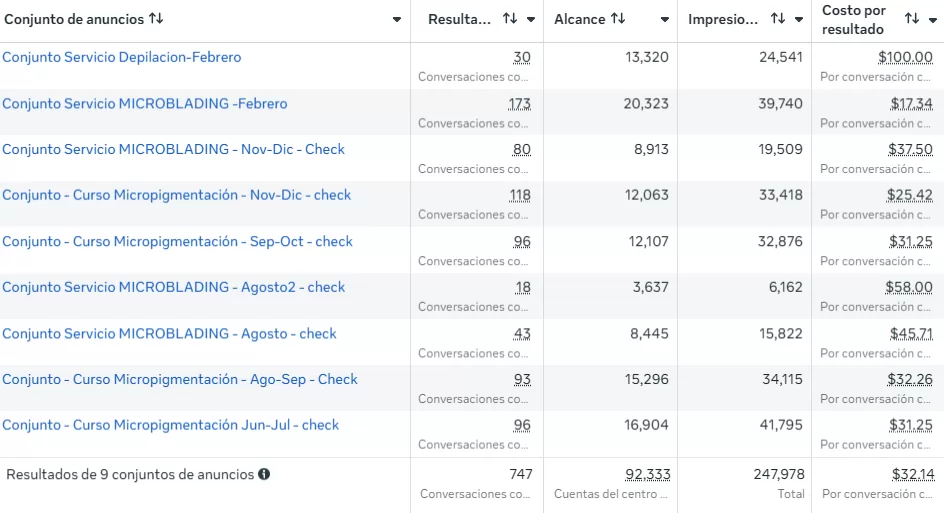
Task: Open Costo por resultado dropdown arrow
Action: [932, 20]
